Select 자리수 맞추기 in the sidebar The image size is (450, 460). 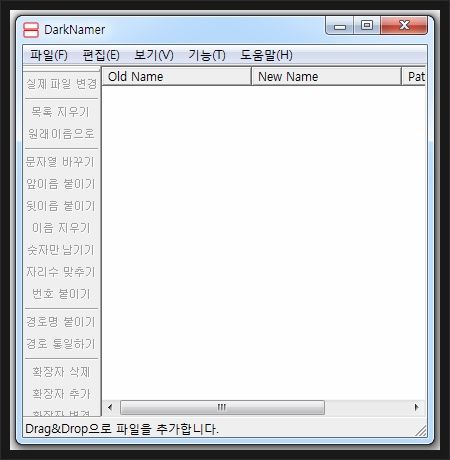pos(61,272)
